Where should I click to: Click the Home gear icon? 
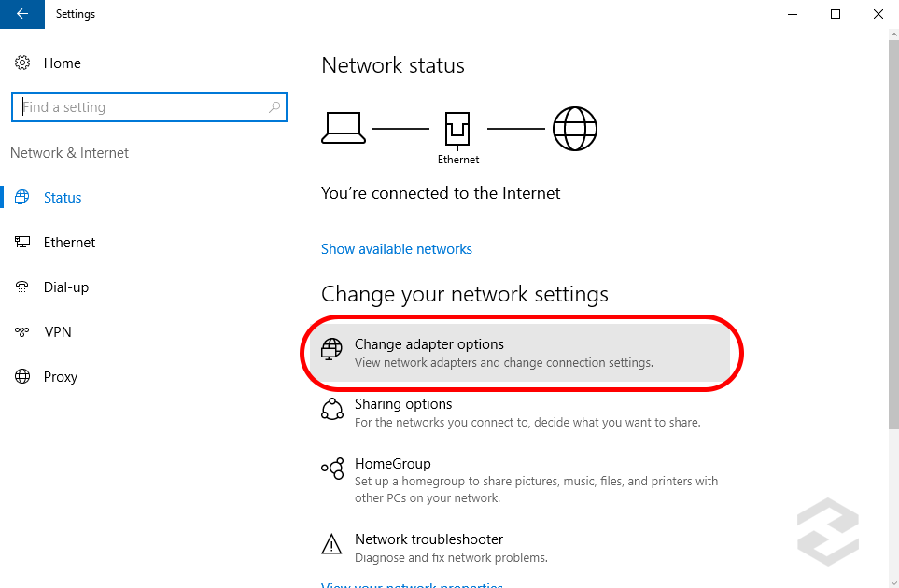coord(22,63)
